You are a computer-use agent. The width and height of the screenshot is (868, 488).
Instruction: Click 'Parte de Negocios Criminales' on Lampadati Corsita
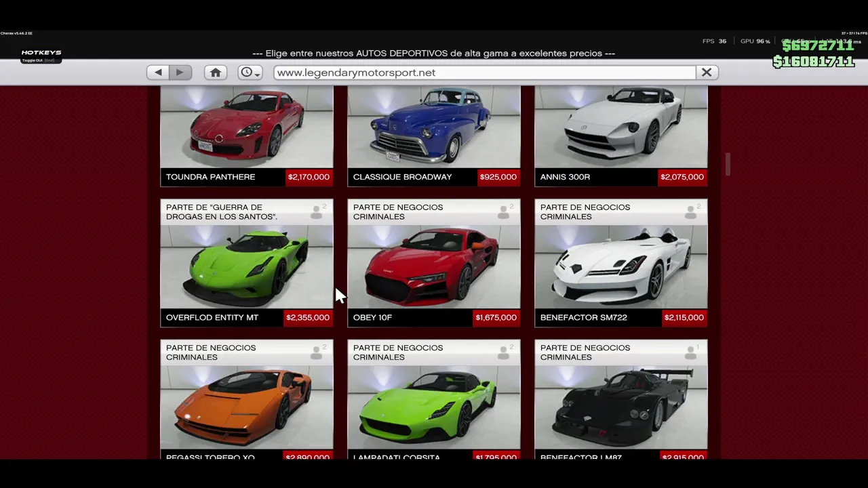pos(398,352)
